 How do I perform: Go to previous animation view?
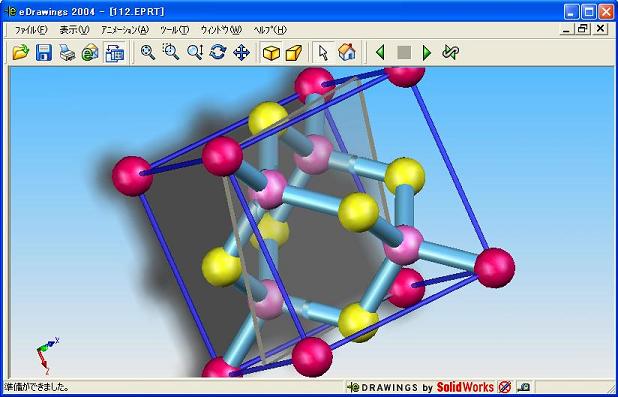[x=380, y=52]
